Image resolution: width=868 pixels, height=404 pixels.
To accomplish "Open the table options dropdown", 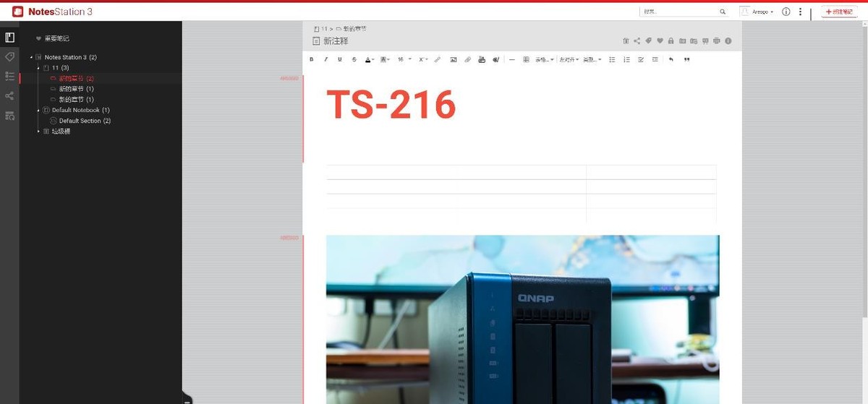I will coord(544,59).
